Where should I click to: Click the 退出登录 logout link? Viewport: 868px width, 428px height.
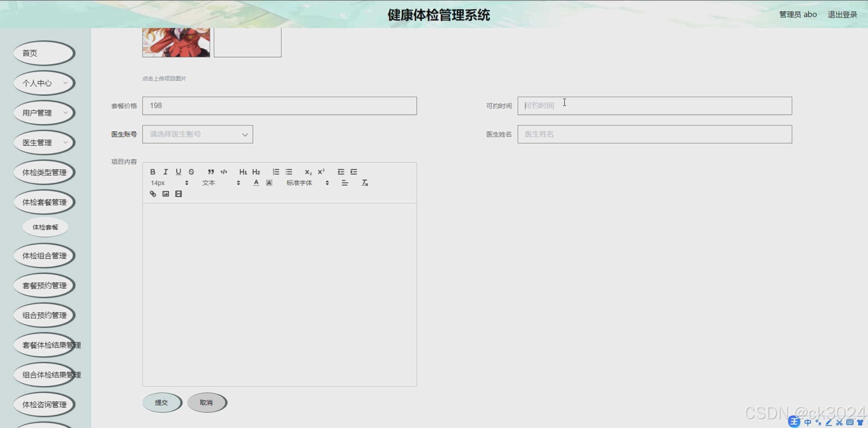pos(842,15)
